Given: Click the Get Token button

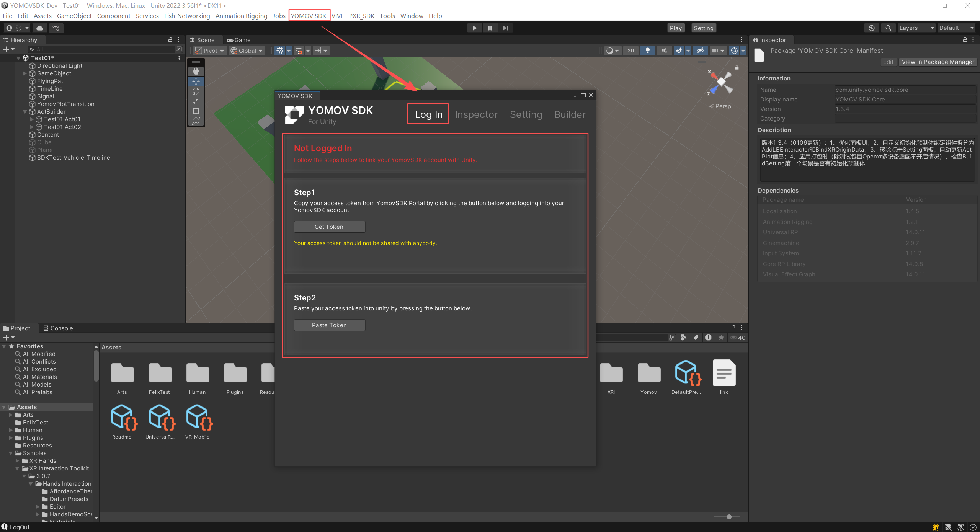Looking at the screenshot, I should pos(329,227).
